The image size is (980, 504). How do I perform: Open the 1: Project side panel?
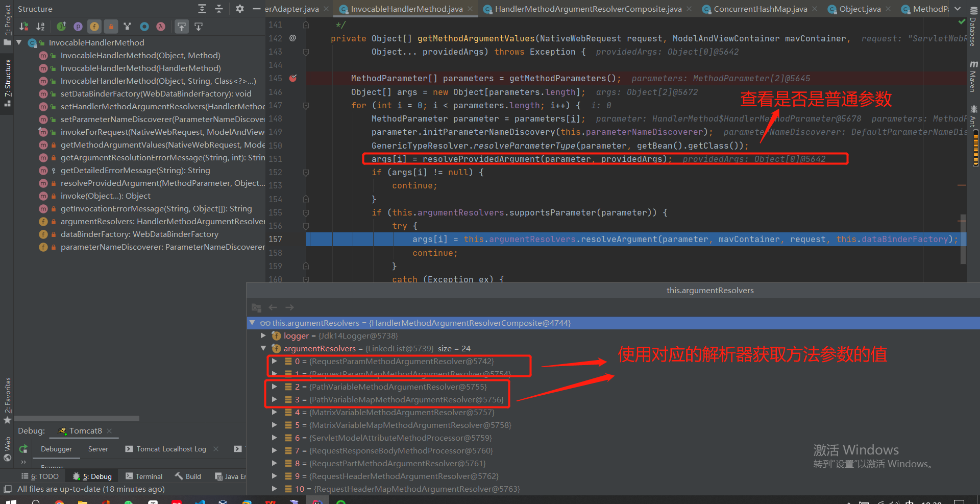pyautogui.click(x=7, y=26)
